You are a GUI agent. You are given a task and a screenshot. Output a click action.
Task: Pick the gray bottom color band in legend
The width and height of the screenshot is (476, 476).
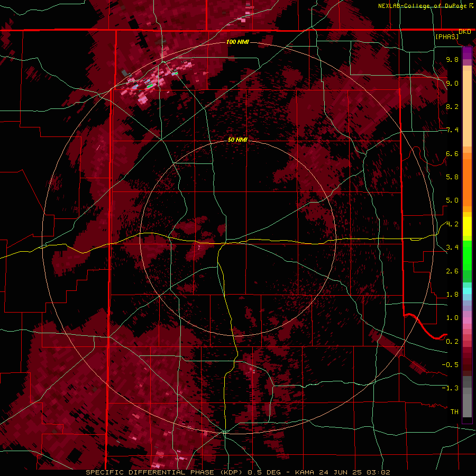(x=467, y=405)
